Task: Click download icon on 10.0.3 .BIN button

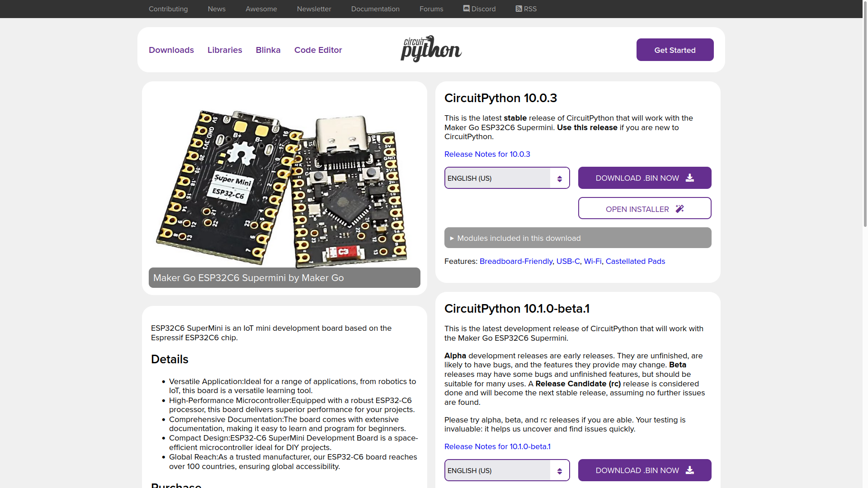Action: [x=689, y=178]
